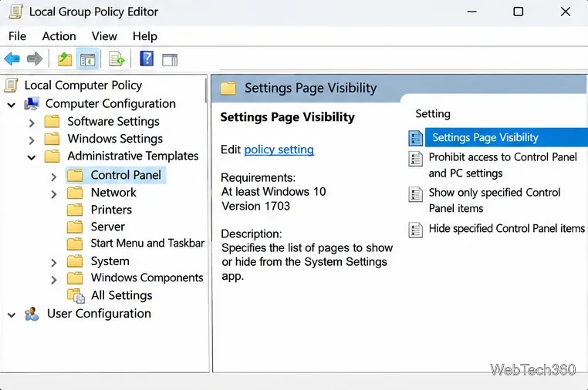Expand the System tree node
This screenshot has width=588, height=390.
54,263
